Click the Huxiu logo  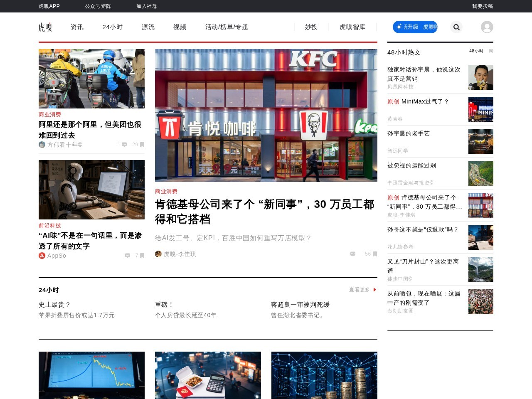(x=45, y=27)
